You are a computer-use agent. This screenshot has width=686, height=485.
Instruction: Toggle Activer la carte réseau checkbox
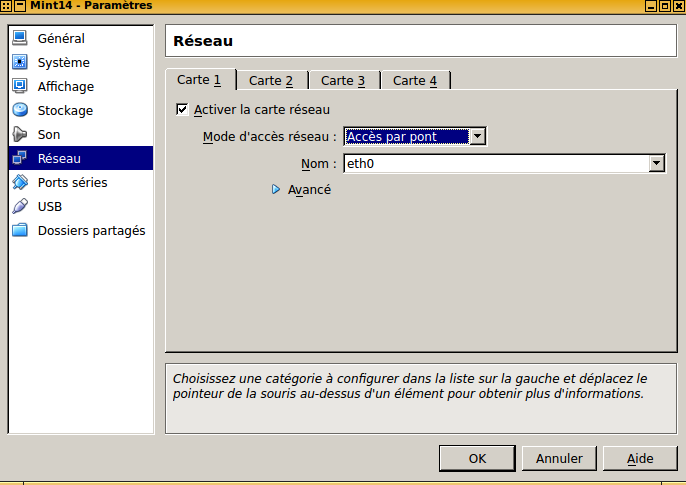pos(182,109)
